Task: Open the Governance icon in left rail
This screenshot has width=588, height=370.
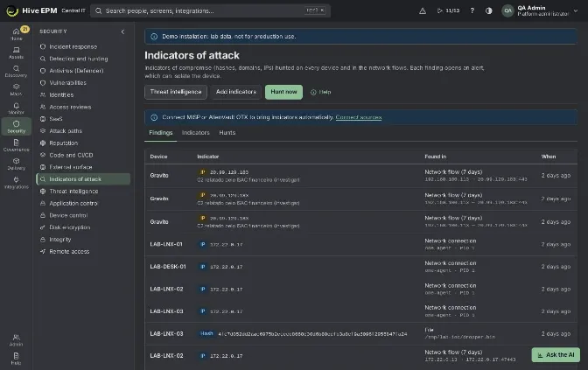Action: [16, 145]
